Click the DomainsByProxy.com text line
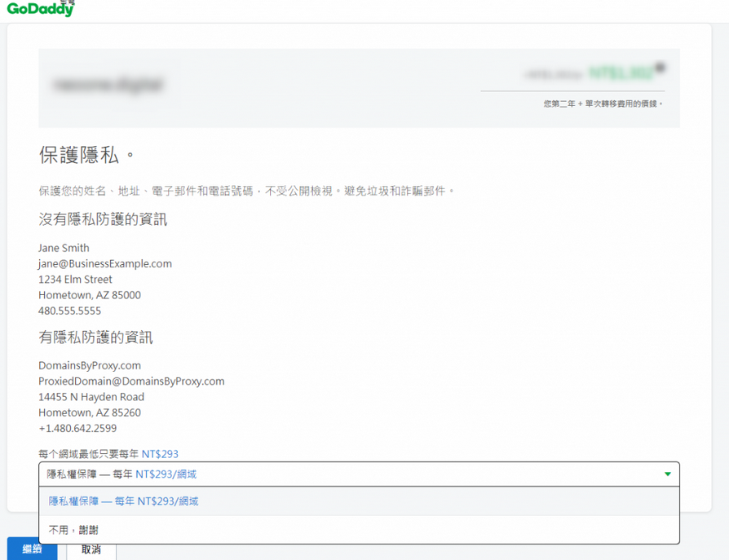729x560 pixels. coord(90,365)
